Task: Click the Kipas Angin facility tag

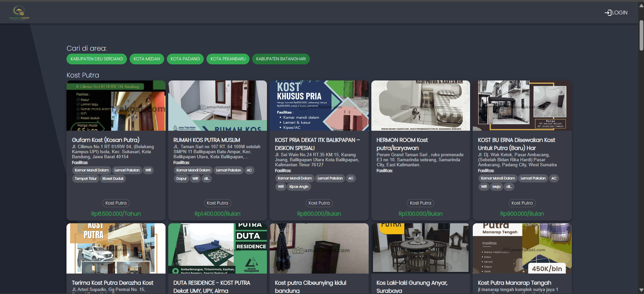Action: click(299, 187)
